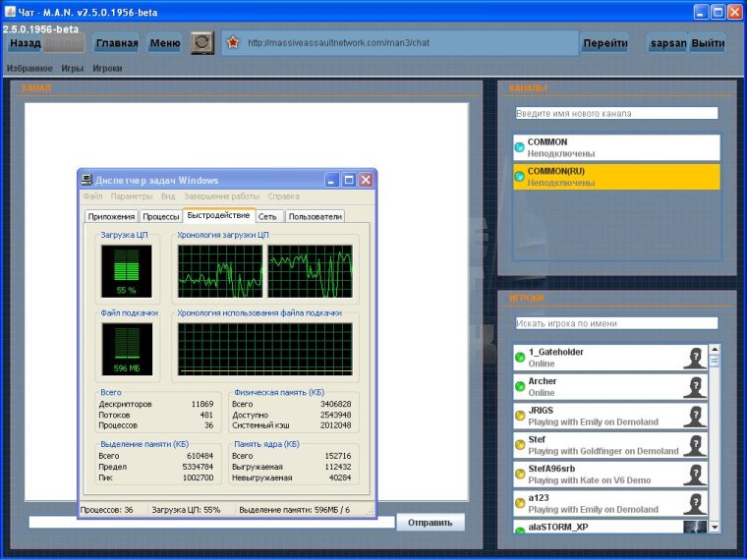Image resolution: width=747 pixels, height=560 pixels.
Task: Click Stef's avatar silhouette
Action: tap(695, 446)
